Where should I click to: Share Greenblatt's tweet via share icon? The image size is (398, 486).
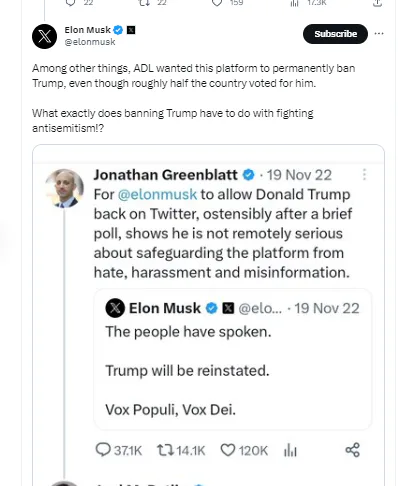(352, 450)
